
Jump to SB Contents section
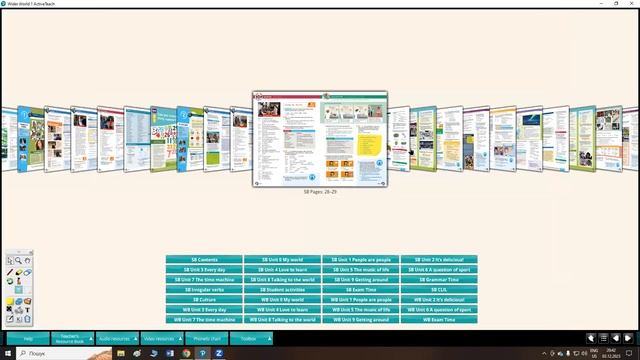204,260
